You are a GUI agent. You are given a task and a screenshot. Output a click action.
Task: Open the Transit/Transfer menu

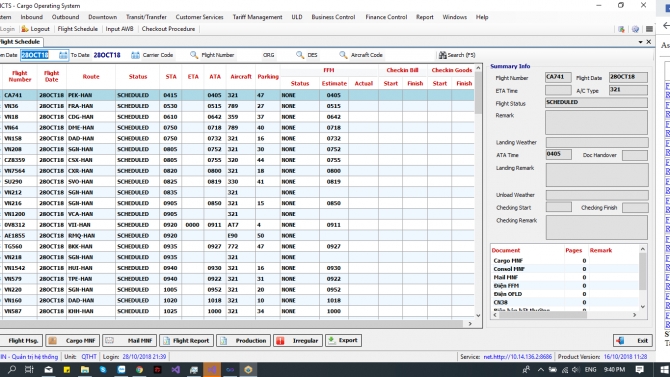(146, 17)
